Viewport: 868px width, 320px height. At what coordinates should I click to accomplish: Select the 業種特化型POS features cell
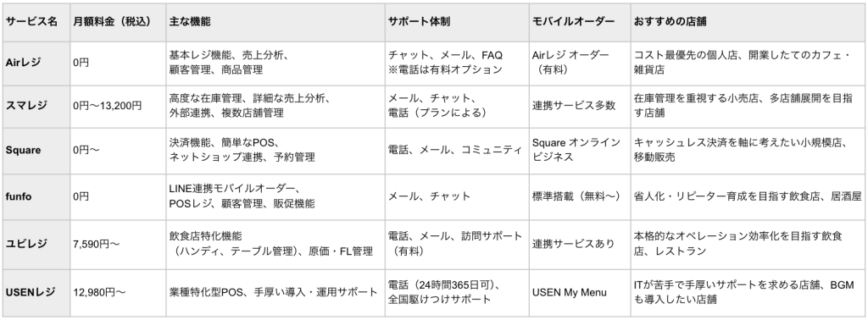pyautogui.click(x=274, y=292)
